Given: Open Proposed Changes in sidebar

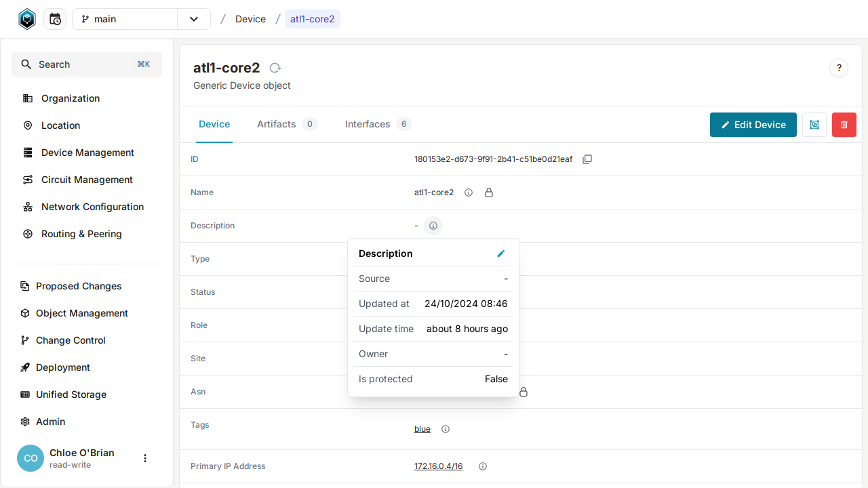Looking at the screenshot, I should (79, 286).
